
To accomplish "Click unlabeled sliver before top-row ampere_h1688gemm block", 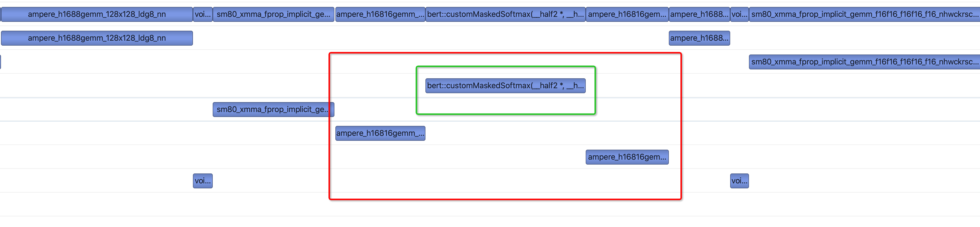I will [x=0, y=14].
